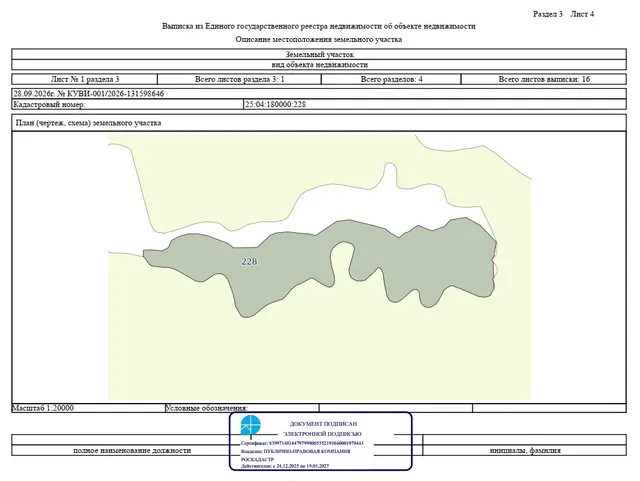Click 'Всего листов раздела 3: 1' cell

pos(240,79)
